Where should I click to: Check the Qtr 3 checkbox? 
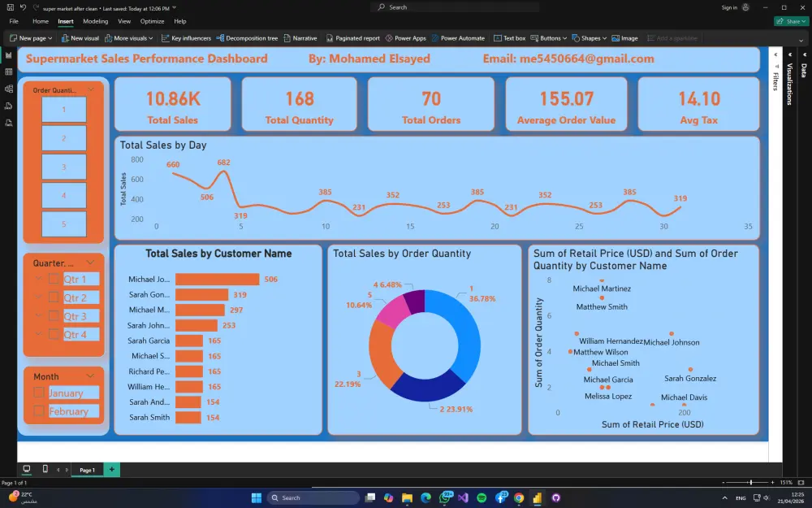(54, 315)
